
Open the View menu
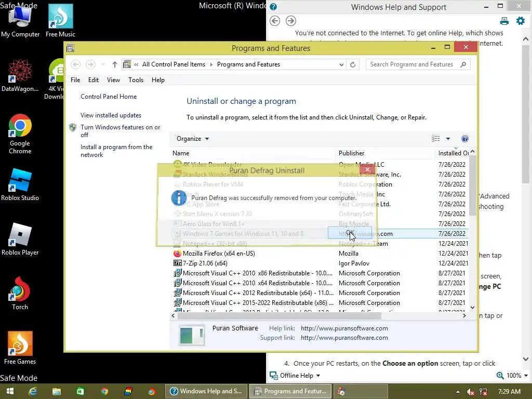pyautogui.click(x=113, y=80)
